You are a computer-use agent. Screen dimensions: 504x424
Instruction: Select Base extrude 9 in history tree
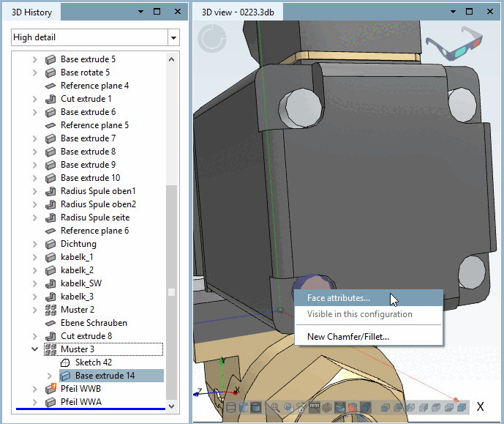pos(89,165)
